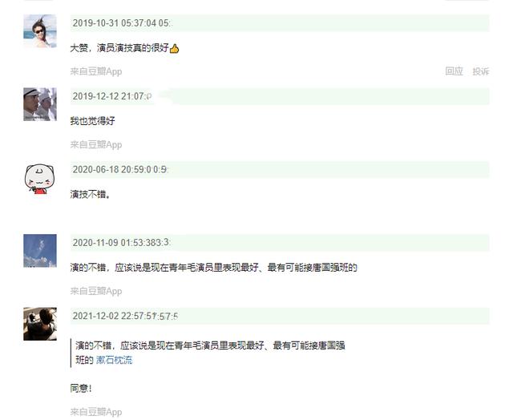Click the 2020-11-09 01:53 timestamp header
This screenshot has height=420, width=513.
(121, 243)
